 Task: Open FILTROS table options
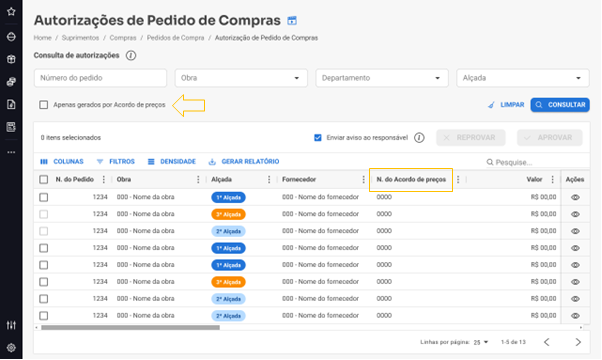116,162
